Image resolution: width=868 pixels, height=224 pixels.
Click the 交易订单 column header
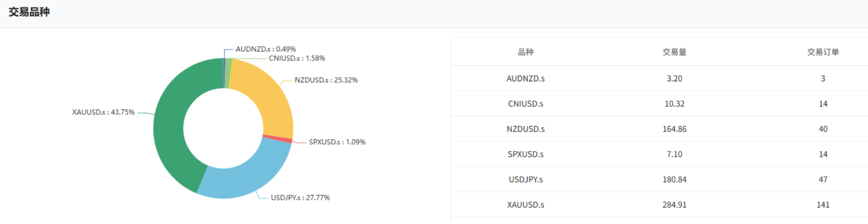[823, 52]
